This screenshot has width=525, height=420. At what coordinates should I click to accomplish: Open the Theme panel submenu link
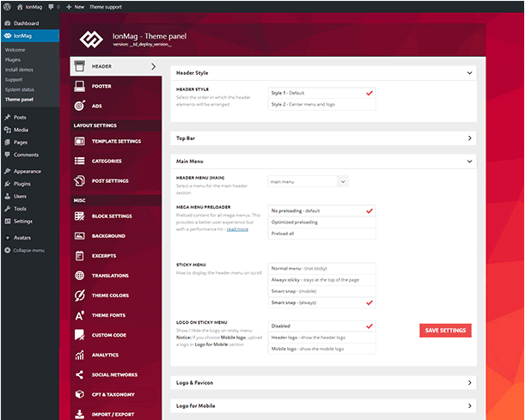tap(19, 100)
